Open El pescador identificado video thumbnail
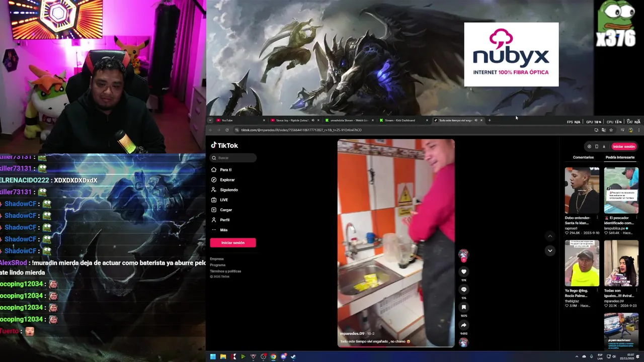This screenshot has height=362, width=644. (621, 191)
